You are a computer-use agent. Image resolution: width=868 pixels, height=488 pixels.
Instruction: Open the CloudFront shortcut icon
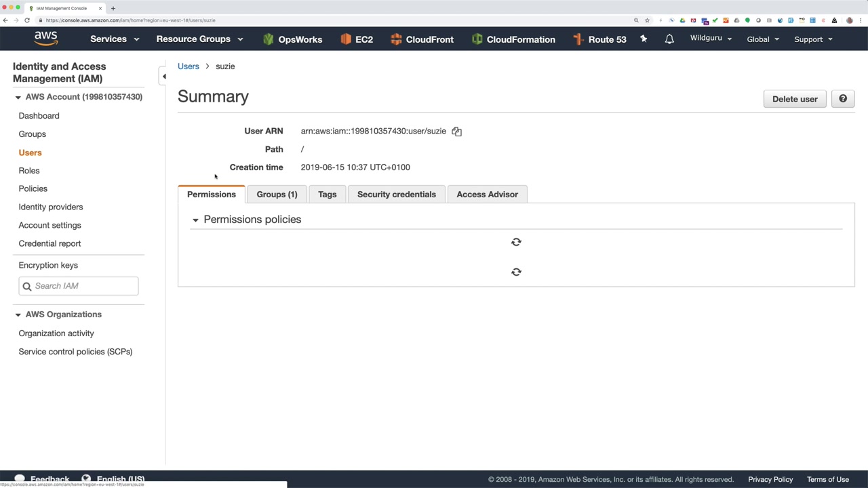pyautogui.click(x=396, y=39)
